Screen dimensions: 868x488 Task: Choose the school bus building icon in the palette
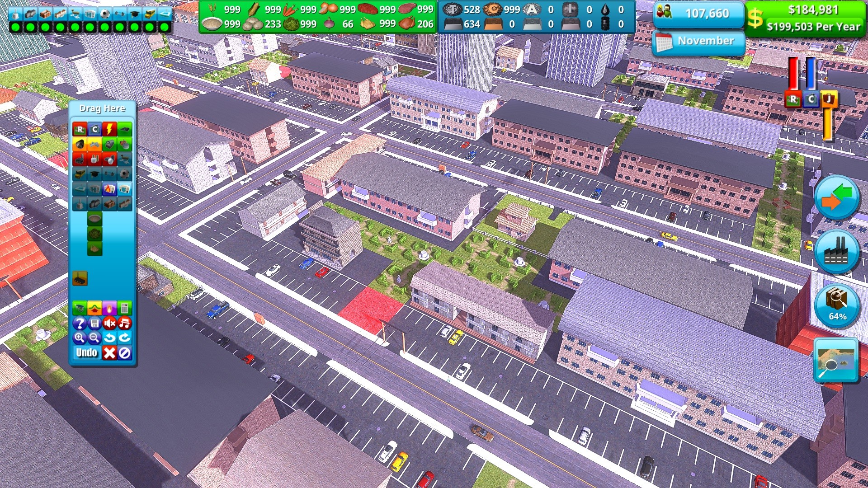[x=80, y=174]
